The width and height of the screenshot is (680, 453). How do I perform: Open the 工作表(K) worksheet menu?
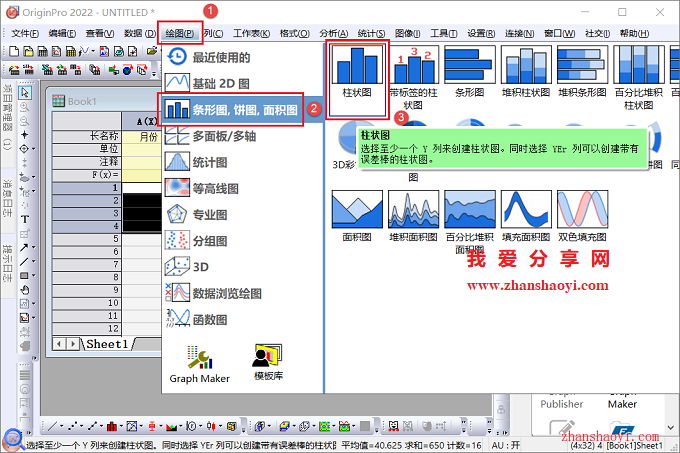click(x=251, y=33)
